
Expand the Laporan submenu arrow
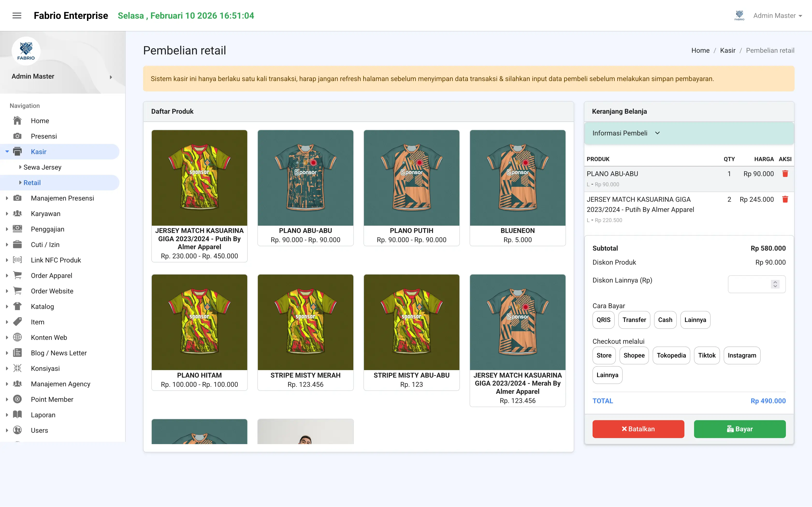point(7,415)
